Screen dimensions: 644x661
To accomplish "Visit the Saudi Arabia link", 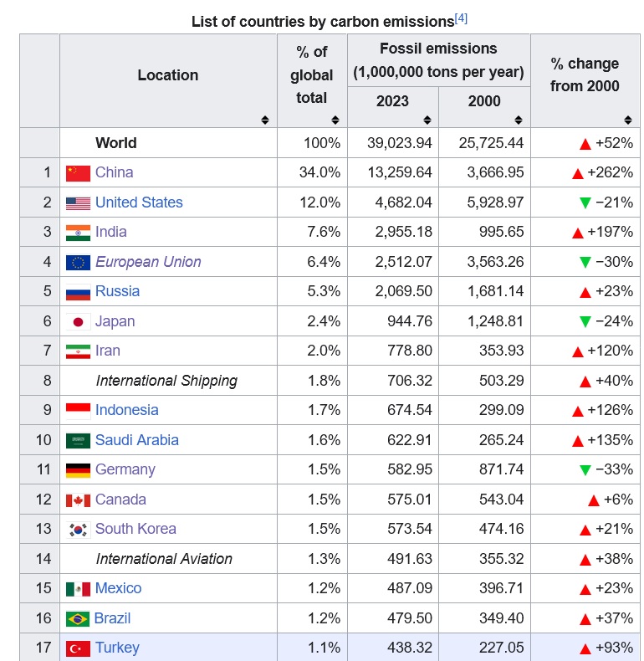I will point(137,440).
